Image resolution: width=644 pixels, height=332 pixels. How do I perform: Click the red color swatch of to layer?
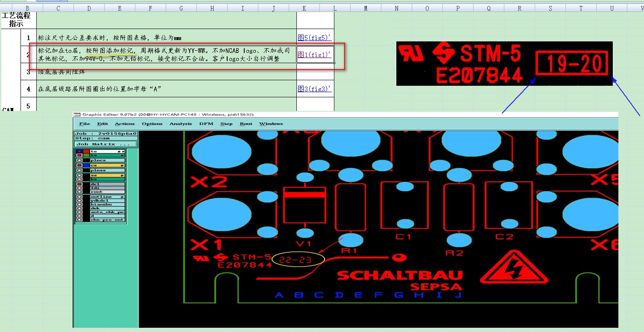coord(86,151)
